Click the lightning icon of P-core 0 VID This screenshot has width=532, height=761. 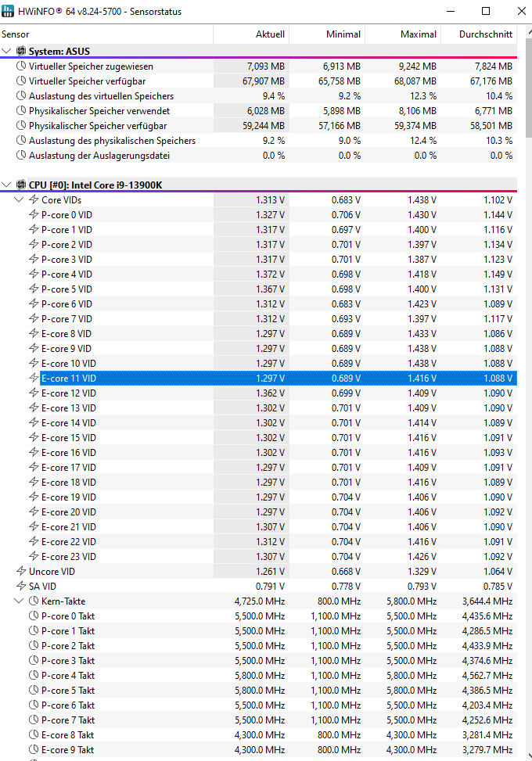[x=34, y=214]
